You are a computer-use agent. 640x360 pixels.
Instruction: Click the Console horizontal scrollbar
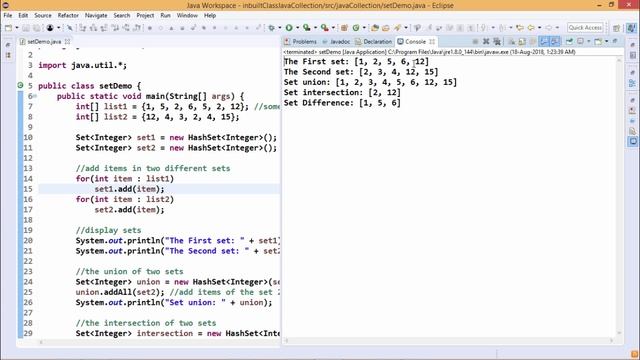click(x=449, y=340)
